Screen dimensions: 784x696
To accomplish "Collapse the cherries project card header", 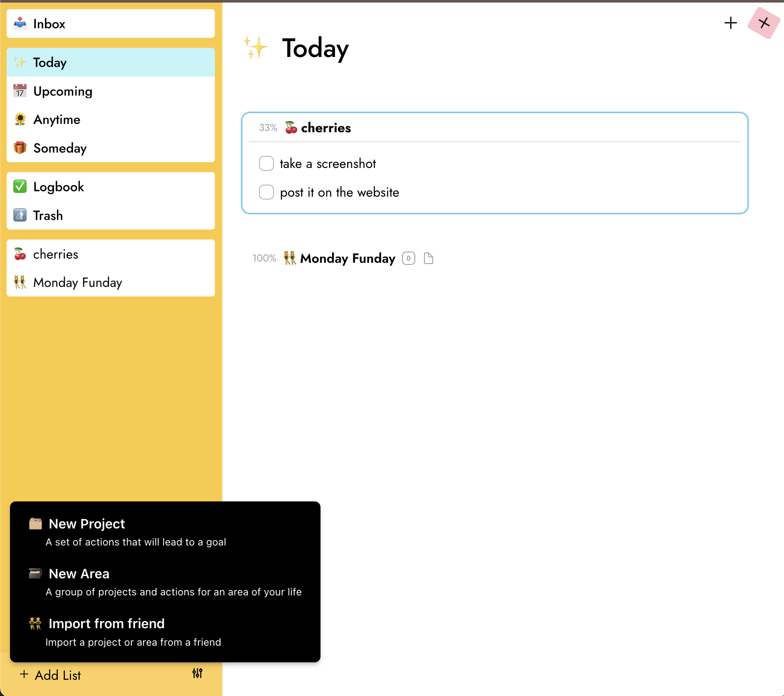I will [326, 128].
